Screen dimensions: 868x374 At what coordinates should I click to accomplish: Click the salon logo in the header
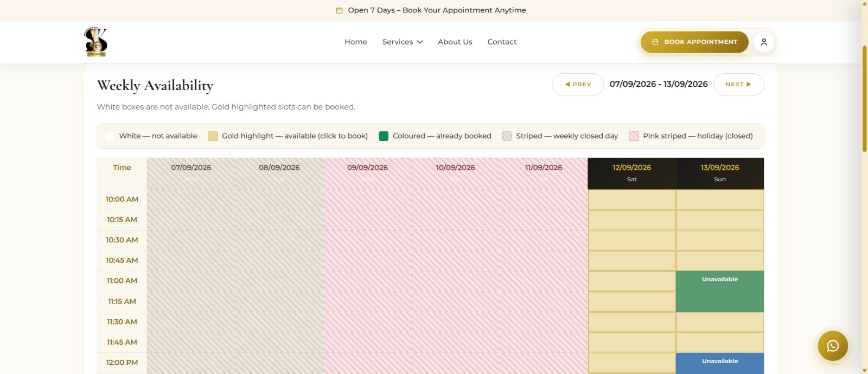(95, 42)
